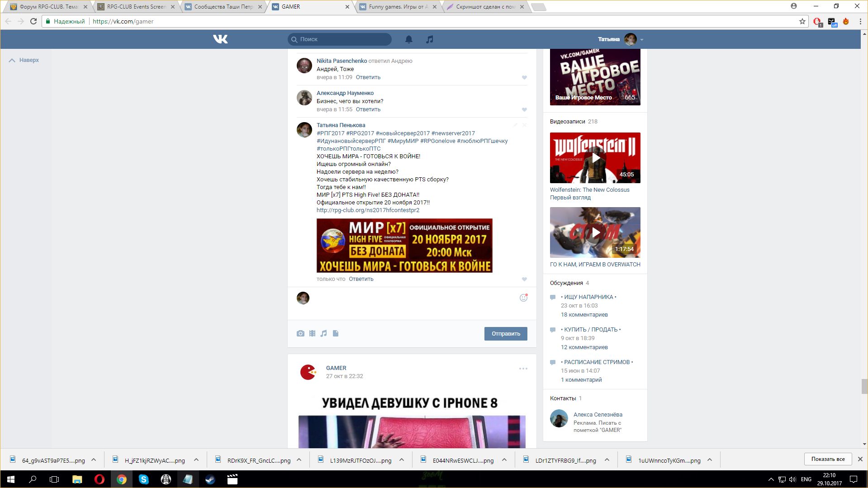868x488 pixels.
Task: Play the Overwatch stream video thumbnail
Action: click(595, 232)
